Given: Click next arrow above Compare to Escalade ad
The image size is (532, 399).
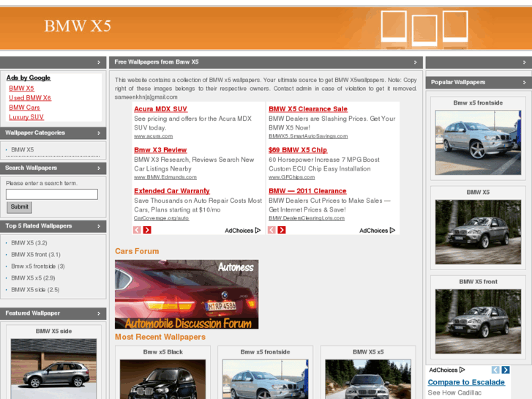Looking at the screenshot, I should pos(506,370).
